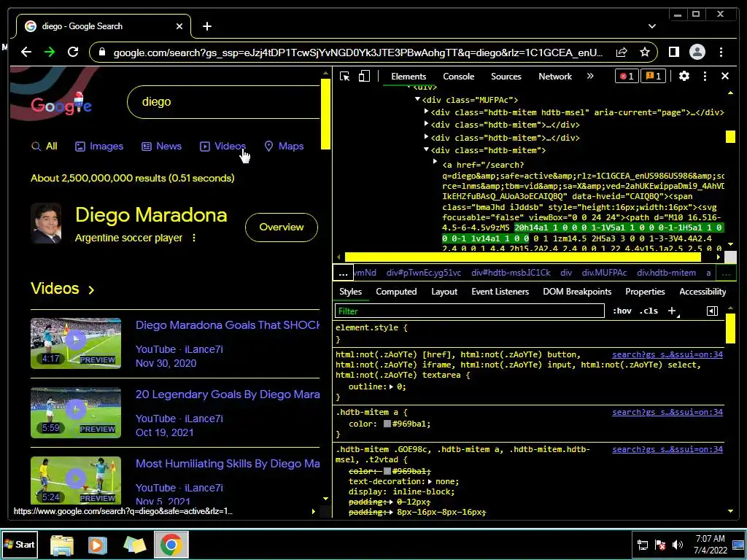Open the Chrome profile avatar icon

point(697,52)
